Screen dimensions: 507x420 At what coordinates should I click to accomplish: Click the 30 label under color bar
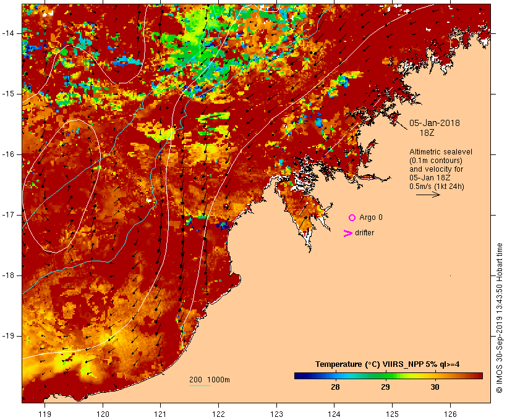435,387
